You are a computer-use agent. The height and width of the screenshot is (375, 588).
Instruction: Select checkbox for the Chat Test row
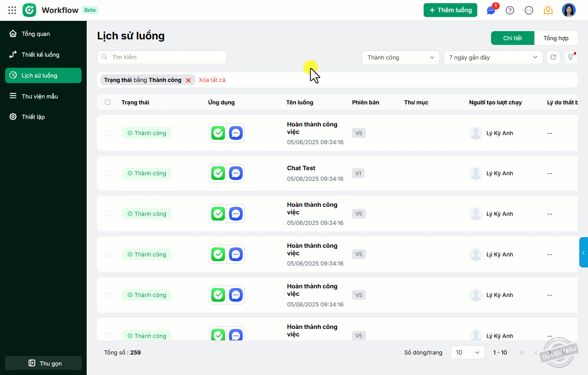click(x=108, y=173)
